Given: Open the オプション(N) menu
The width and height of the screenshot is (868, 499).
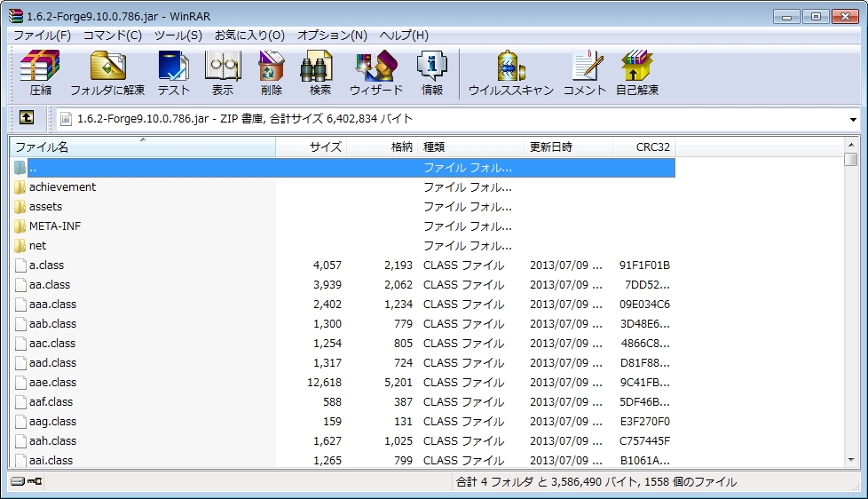Looking at the screenshot, I should point(332,36).
